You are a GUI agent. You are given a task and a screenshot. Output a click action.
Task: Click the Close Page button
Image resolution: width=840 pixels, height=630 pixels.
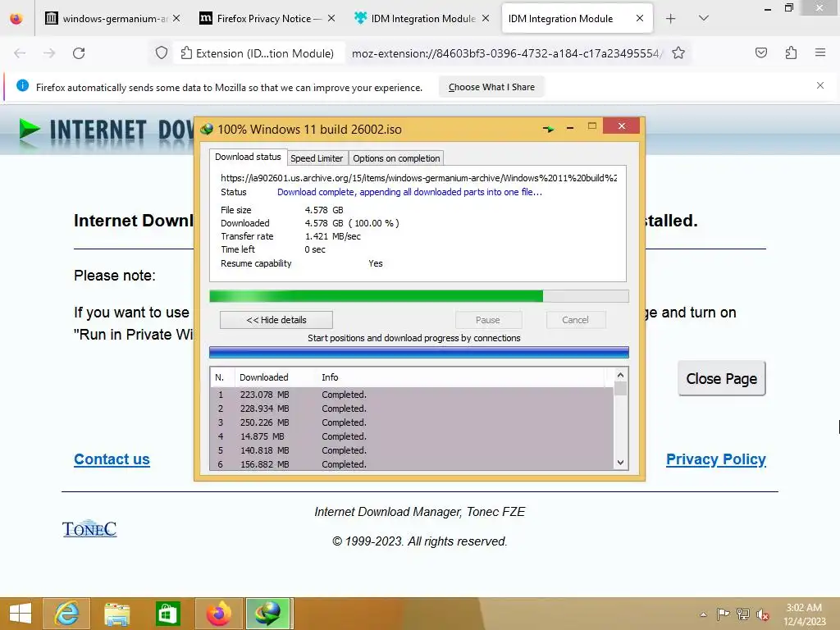click(721, 378)
